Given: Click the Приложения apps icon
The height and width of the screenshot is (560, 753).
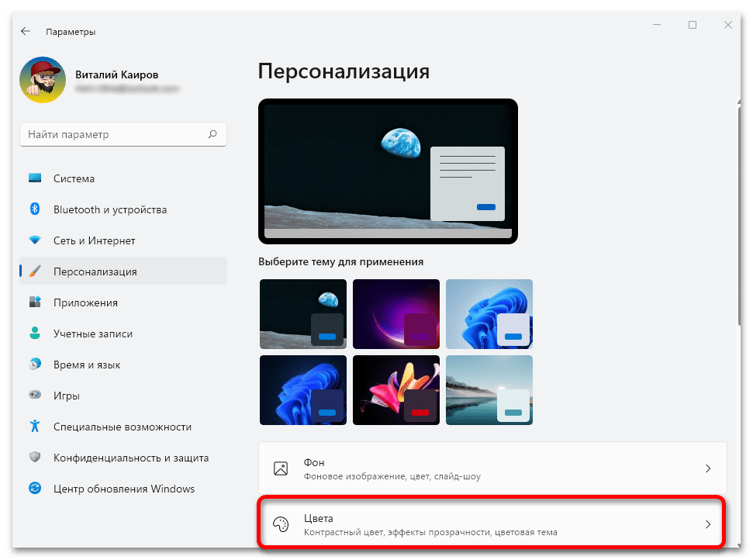Looking at the screenshot, I should (35, 302).
